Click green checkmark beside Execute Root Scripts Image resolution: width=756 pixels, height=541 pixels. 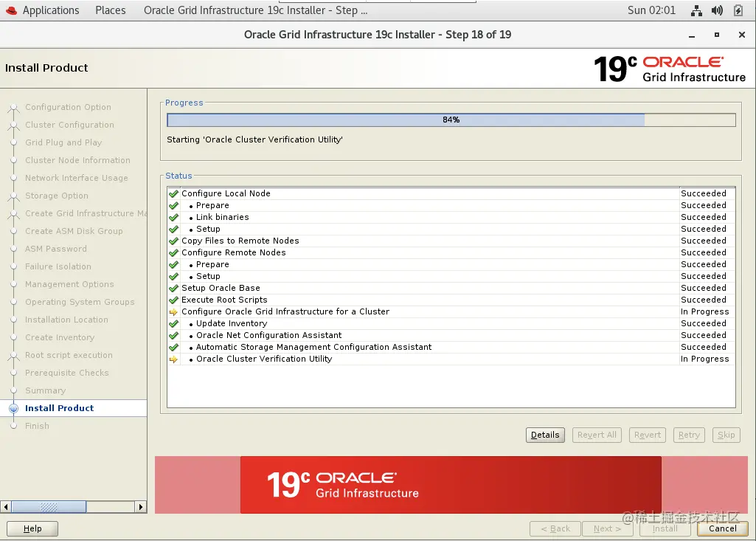tap(173, 300)
